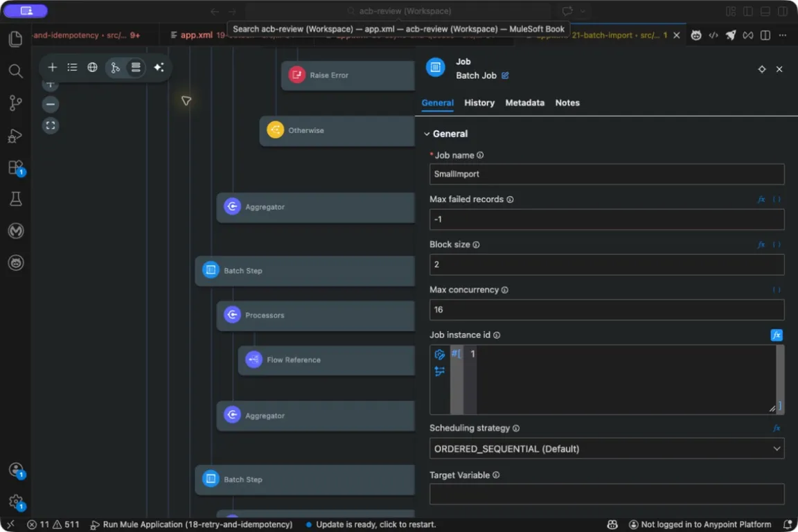Select the first Batch Step node
Image resolution: width=798 pixels, height=532 pixels.
[x=305, y=271]
